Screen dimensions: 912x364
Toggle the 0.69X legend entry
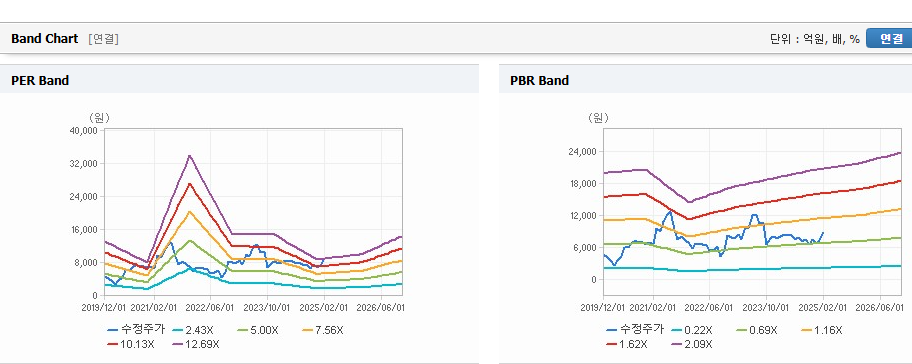click(757, 330)
